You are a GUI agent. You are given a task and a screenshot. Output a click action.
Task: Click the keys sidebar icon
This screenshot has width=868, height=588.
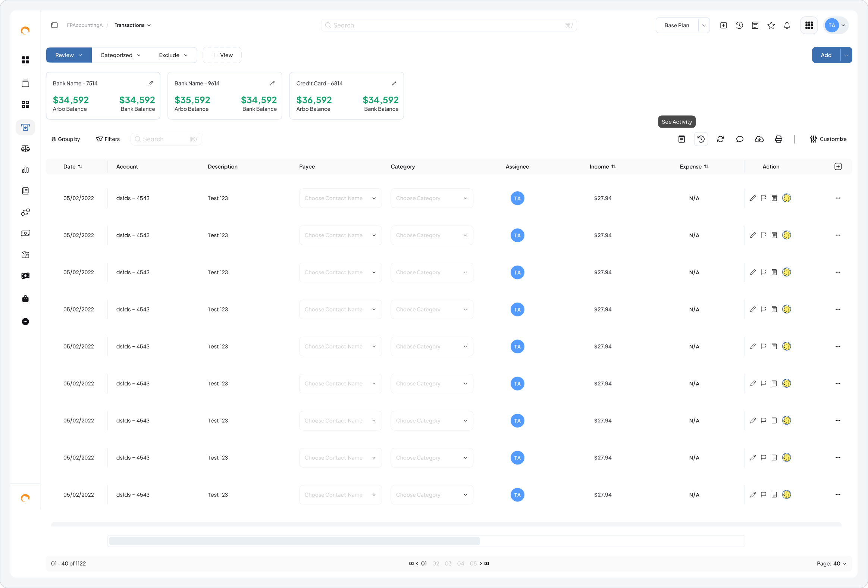[25, 212]
